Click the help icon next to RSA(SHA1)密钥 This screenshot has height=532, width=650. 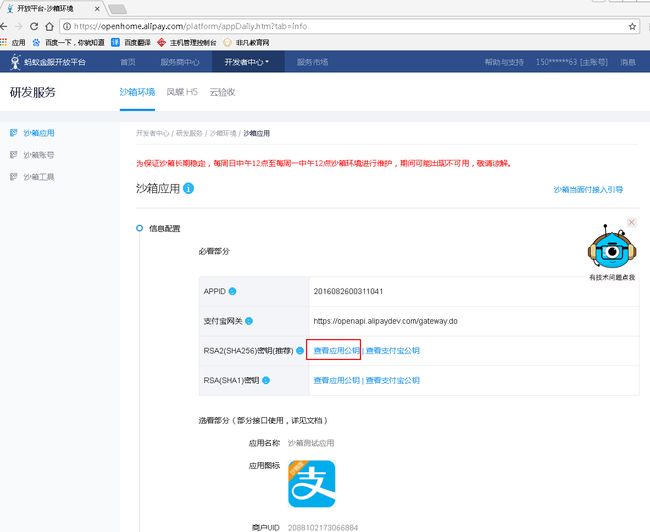(266, 380)
